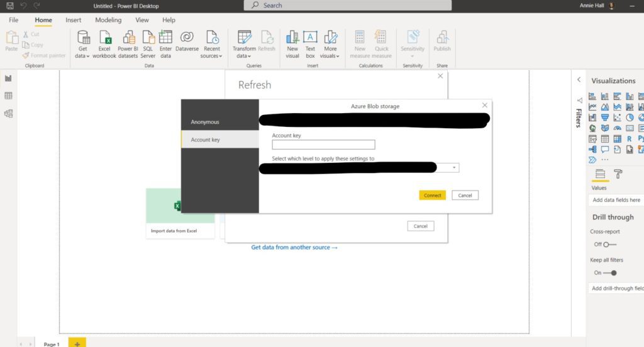The height and width of the screenshot is (347, 644).
Task: Collapse the Visualizations pane chevron
Action: 579,80
